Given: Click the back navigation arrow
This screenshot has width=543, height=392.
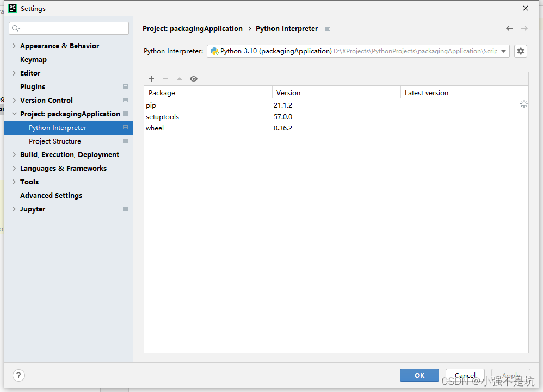Looking at the screenshot, I should pos(509,28).
